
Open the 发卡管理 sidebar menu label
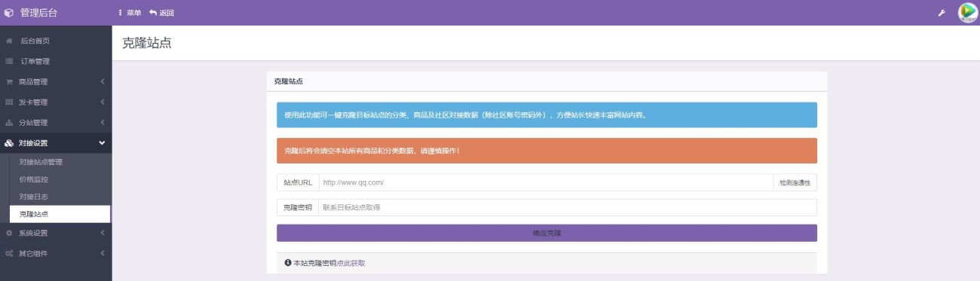[x=33, y=102]
